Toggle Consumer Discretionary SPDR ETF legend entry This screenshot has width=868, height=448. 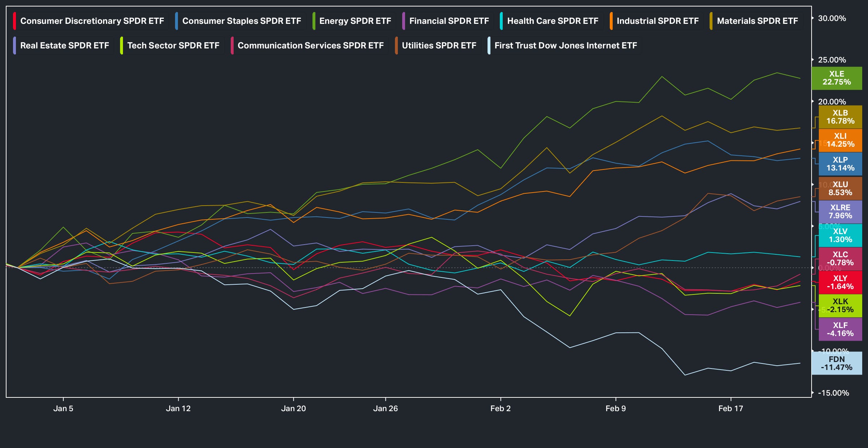click(x=92, y=21)
